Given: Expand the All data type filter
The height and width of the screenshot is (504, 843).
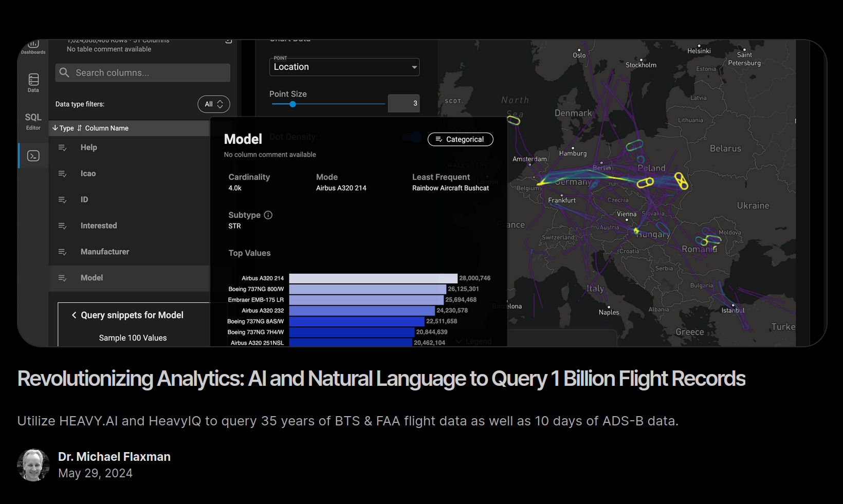Looking at the screenshot, I should click(x=213, y=104).
